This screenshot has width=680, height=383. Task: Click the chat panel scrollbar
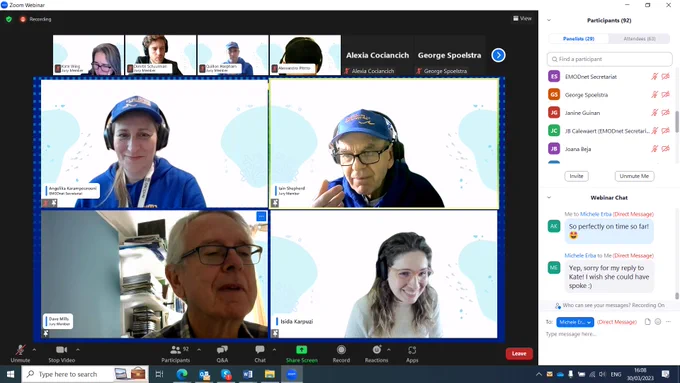(677, 295)
